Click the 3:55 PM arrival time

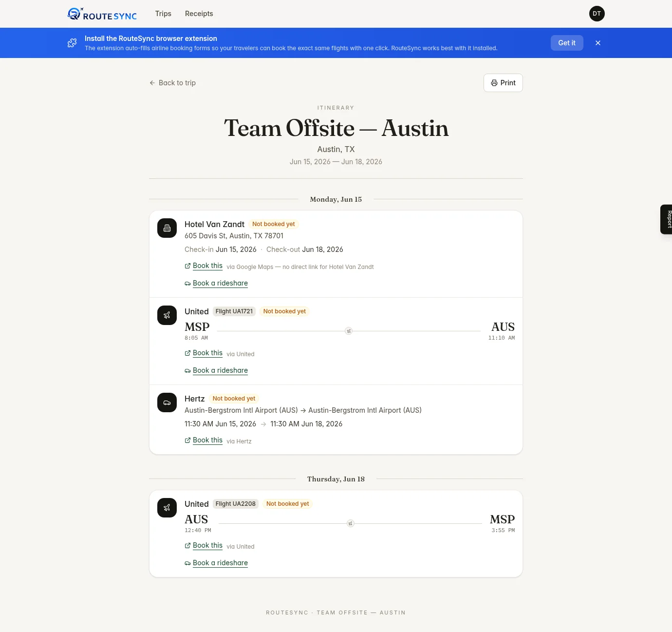[503, 531]
